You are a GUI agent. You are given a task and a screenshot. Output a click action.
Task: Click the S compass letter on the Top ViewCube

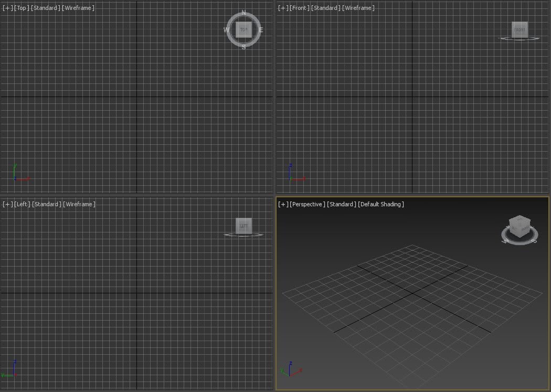[x=243, y=47]
